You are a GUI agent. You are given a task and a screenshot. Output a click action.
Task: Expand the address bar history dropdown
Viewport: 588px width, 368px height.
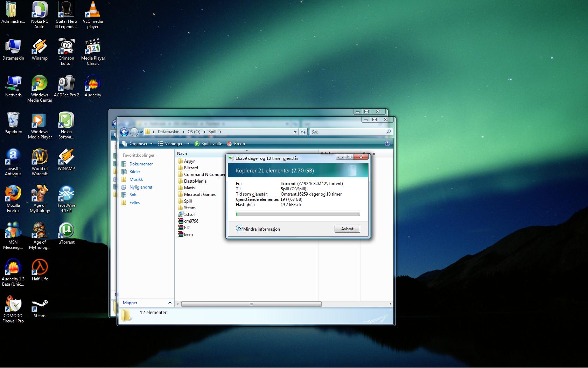coord(295,132)
